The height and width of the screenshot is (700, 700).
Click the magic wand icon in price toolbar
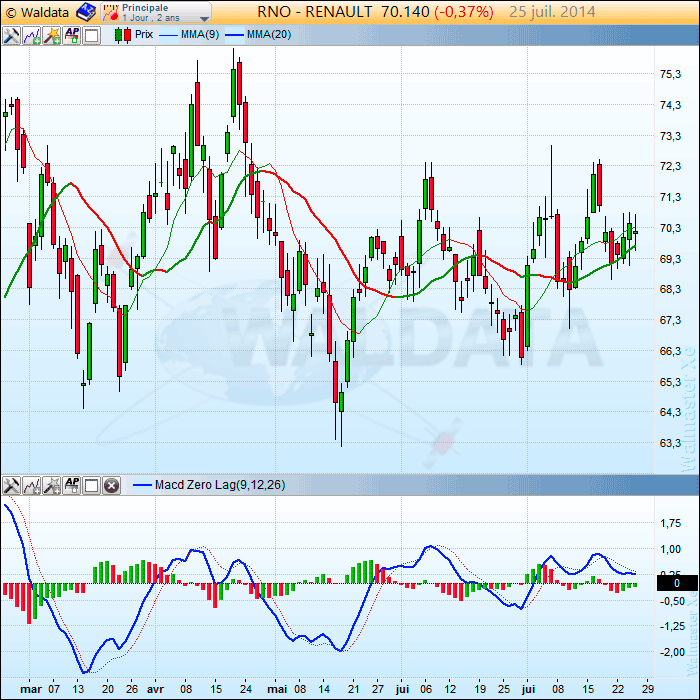[52, 35]
